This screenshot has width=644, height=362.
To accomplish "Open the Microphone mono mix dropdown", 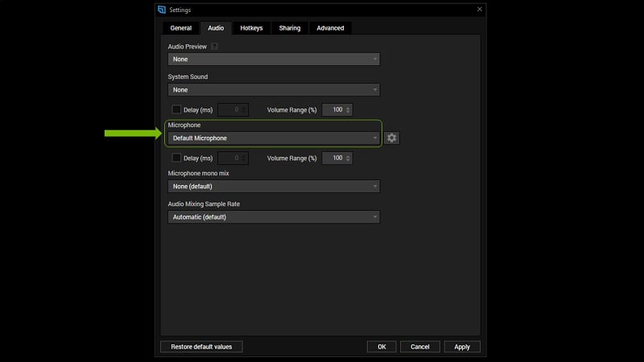I will 274,187.
